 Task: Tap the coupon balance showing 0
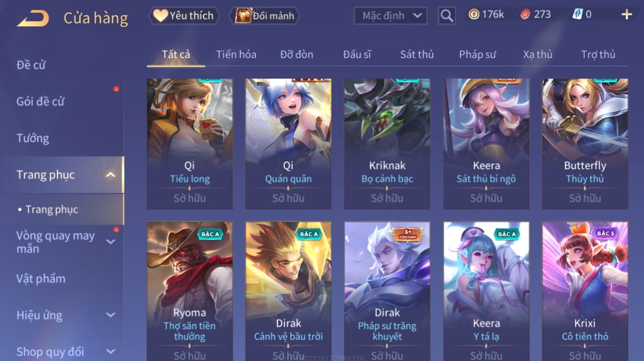tap(582, 15)
